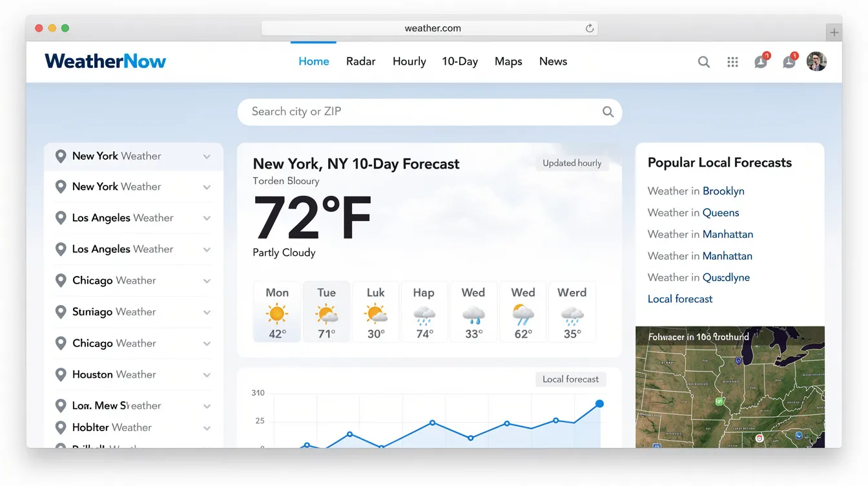Reload the page via address bar icon
The width and height of the screenshot is (868, 486).
tap(589, 28)
